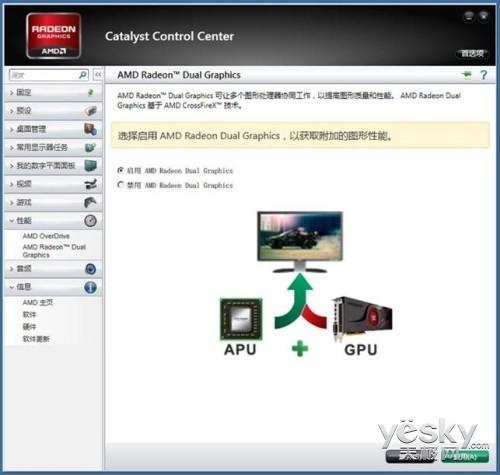Click the 游戏 gaming controller icon
This screenshot has width=500, height=475.
[x=90, y=202]
